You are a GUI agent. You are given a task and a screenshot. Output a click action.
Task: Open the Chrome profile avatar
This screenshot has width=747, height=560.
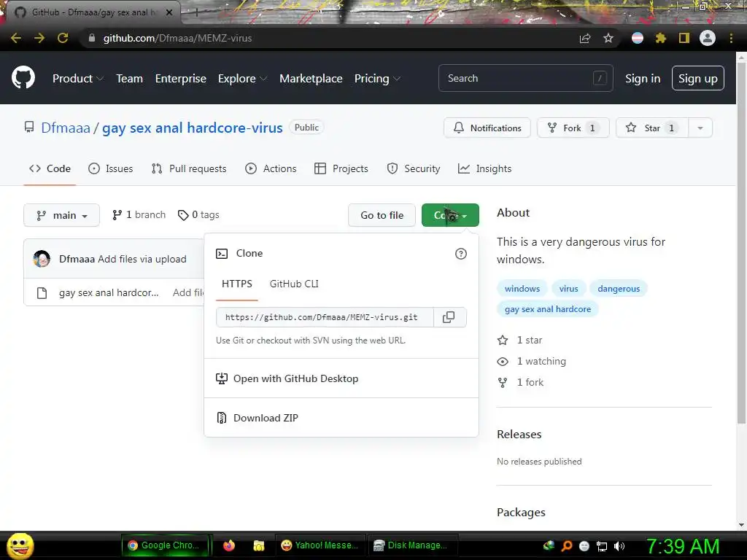coord(708,38)
